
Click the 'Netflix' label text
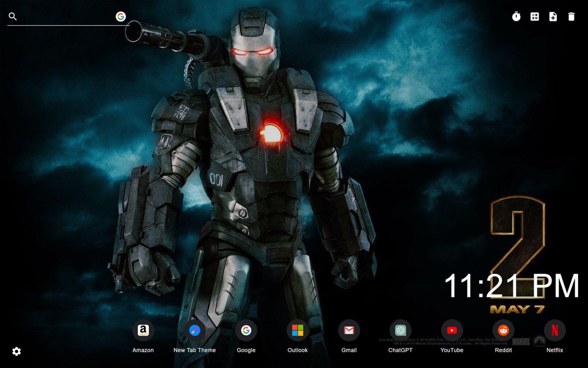tap(555, 350)
